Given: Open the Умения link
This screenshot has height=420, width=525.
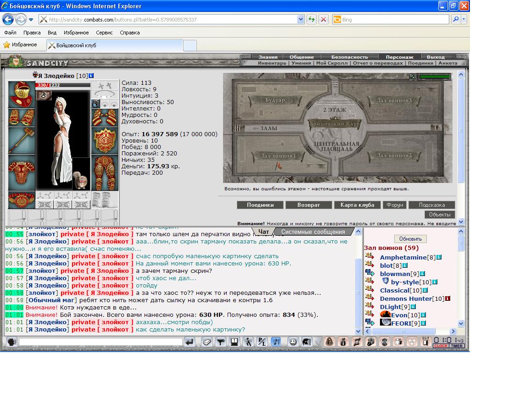Looking at the screenshot, I should (x=301, y=63).
